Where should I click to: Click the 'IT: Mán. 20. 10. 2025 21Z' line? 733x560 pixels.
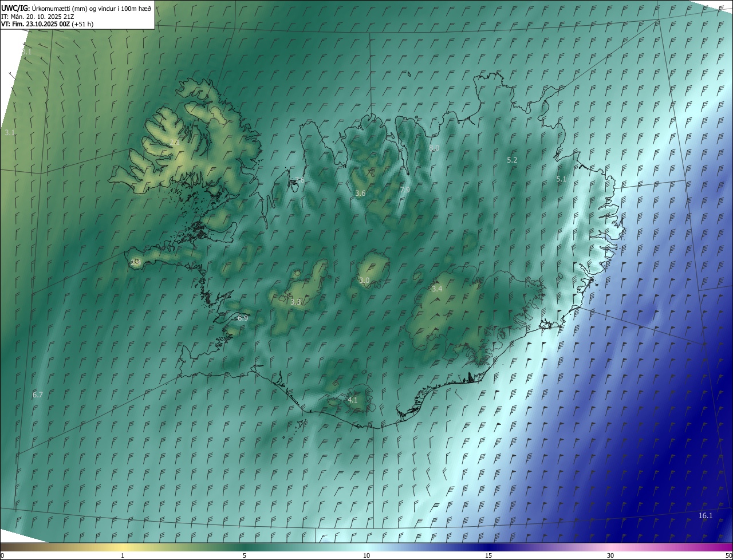coord(37,17)
